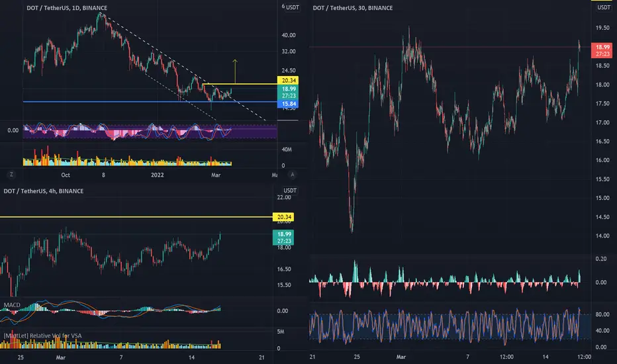Click the 25 label on the 30-minute time axis

357,357
